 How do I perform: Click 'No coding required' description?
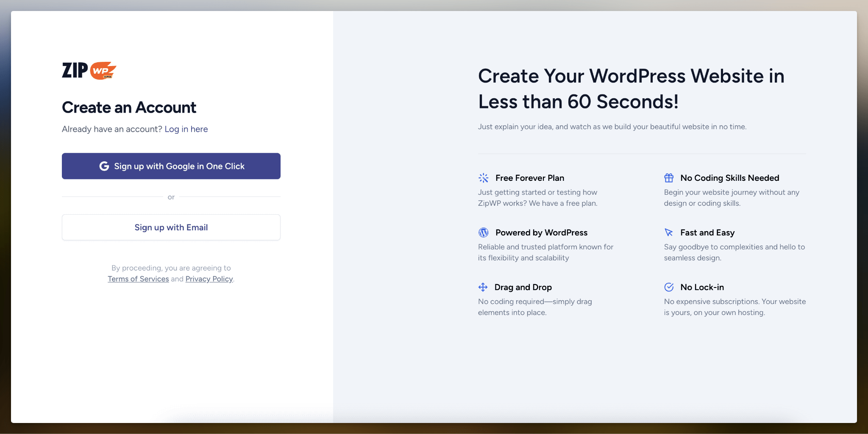click(535, 307)
